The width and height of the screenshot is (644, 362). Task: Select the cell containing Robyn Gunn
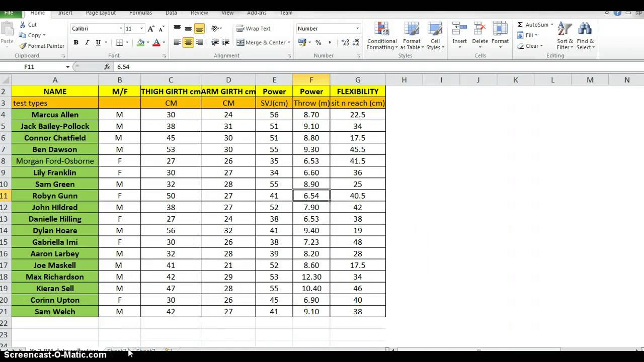tap(55, 196)
